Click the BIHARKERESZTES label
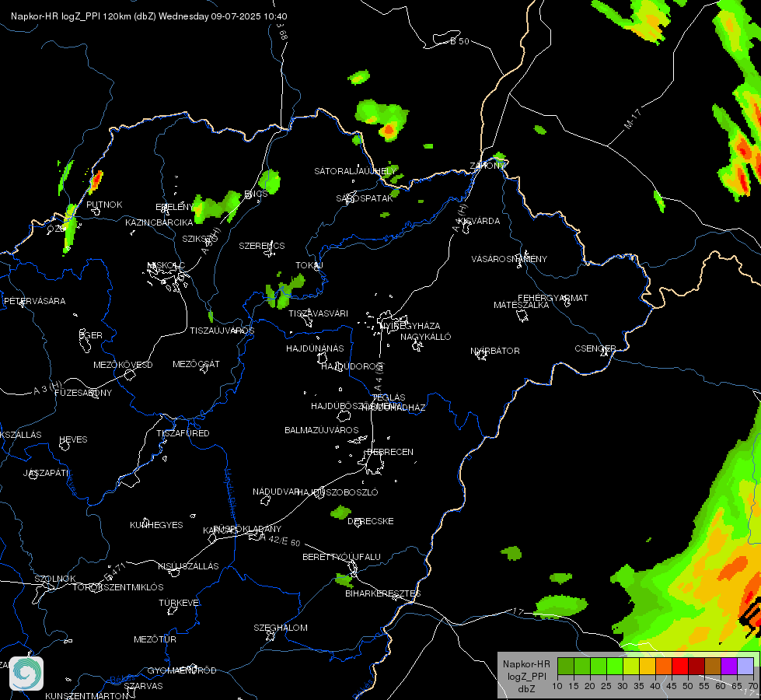 tap(383, 593)
